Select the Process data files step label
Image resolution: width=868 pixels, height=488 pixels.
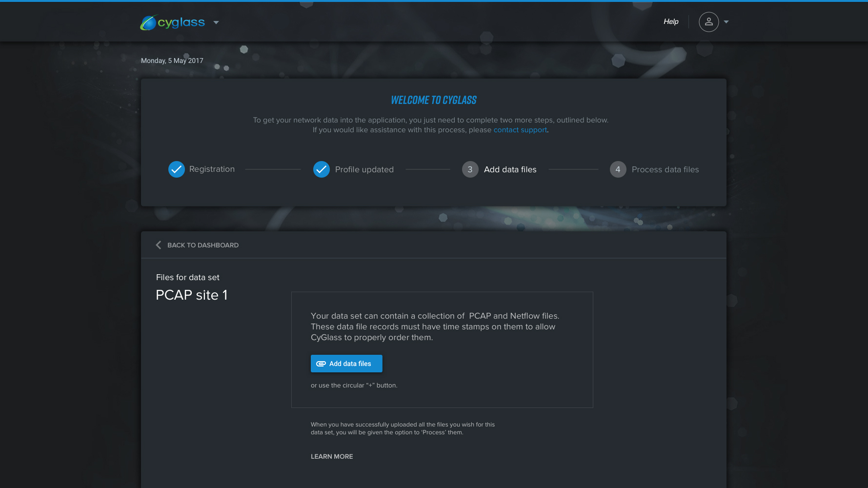click(x=665, y=169)
